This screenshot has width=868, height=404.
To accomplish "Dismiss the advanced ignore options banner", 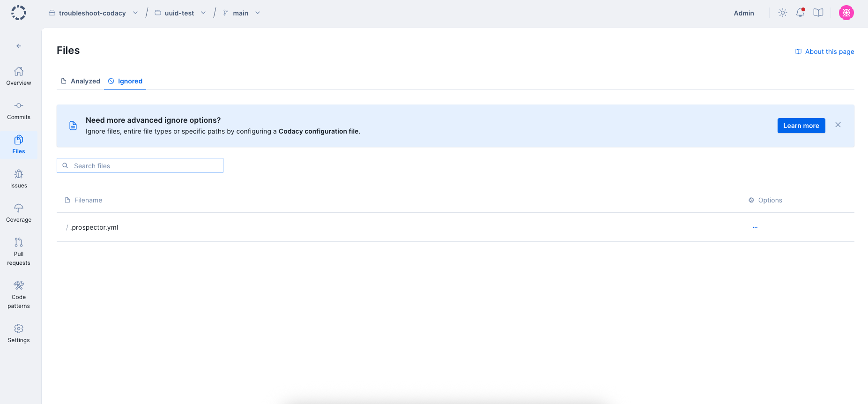I will 838,125.
